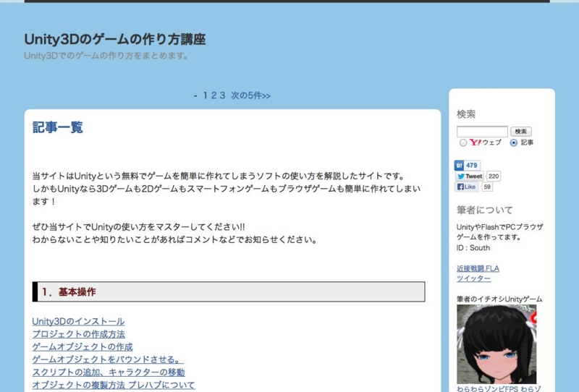Open オブジェクトの複製方法 プレハブについて link
579x392 pixels.
click(114, 385)
